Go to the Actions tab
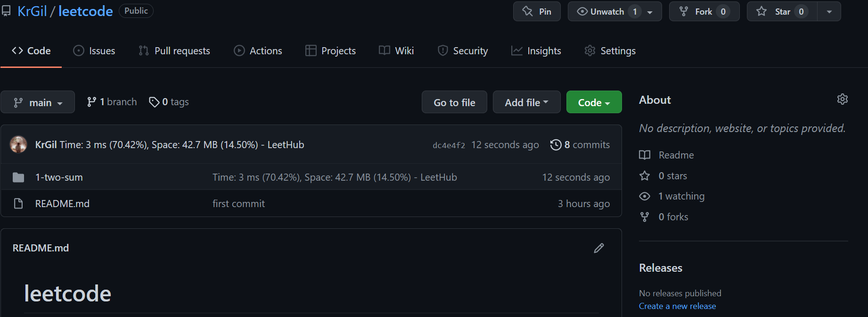This screenshot has height=317, width=868. pyautogui.click(x=258, y=50)
